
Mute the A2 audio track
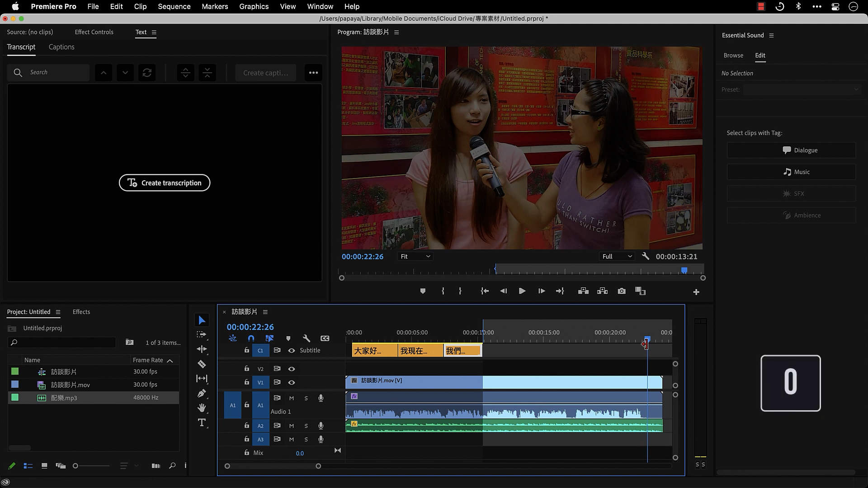[292, 426]
